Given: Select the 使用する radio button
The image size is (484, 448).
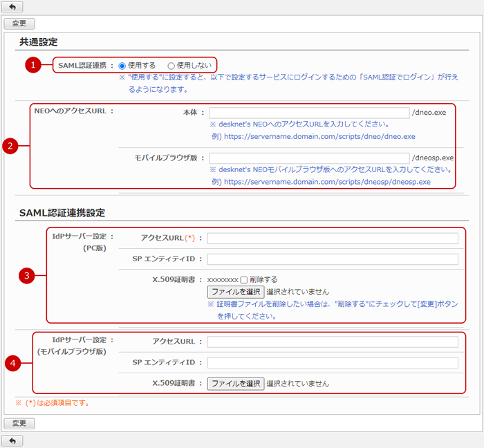Looking at the screenshot, I should pos(122,65).
